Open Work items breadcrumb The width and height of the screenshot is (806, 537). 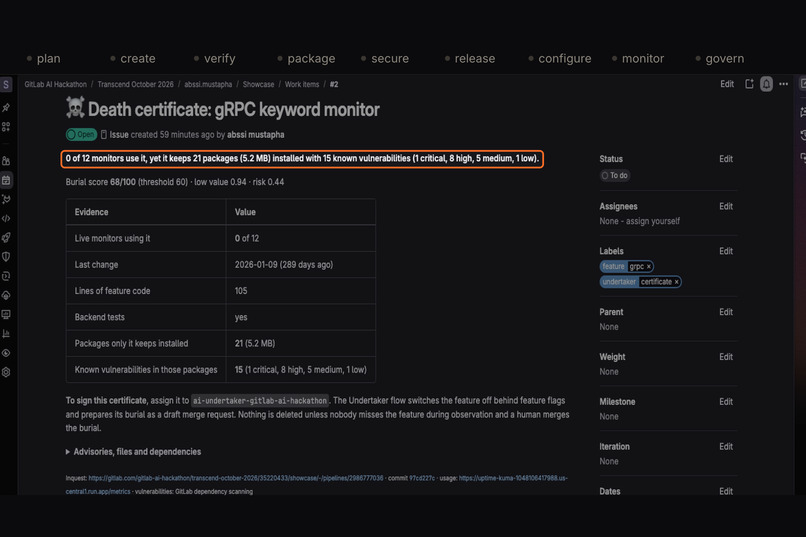302,84
